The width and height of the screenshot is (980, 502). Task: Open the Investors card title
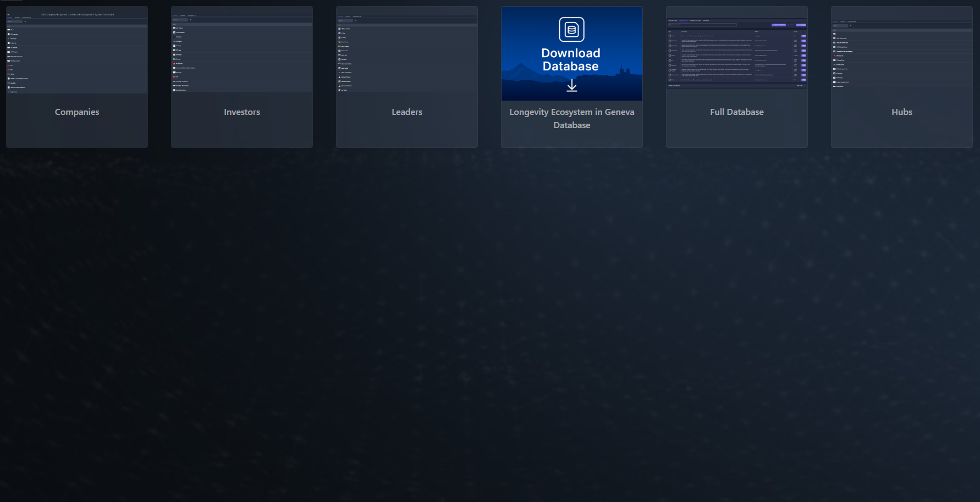pos(242,112)
